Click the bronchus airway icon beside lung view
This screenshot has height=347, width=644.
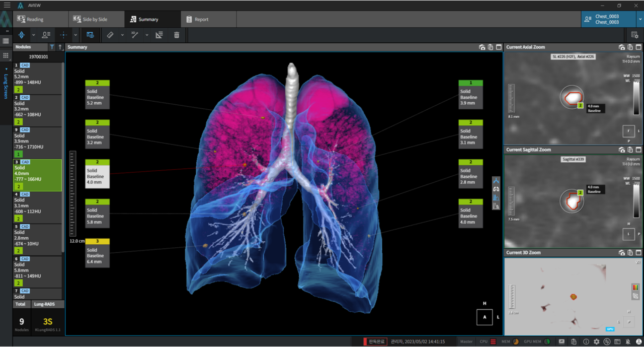(x=496, y=180)
